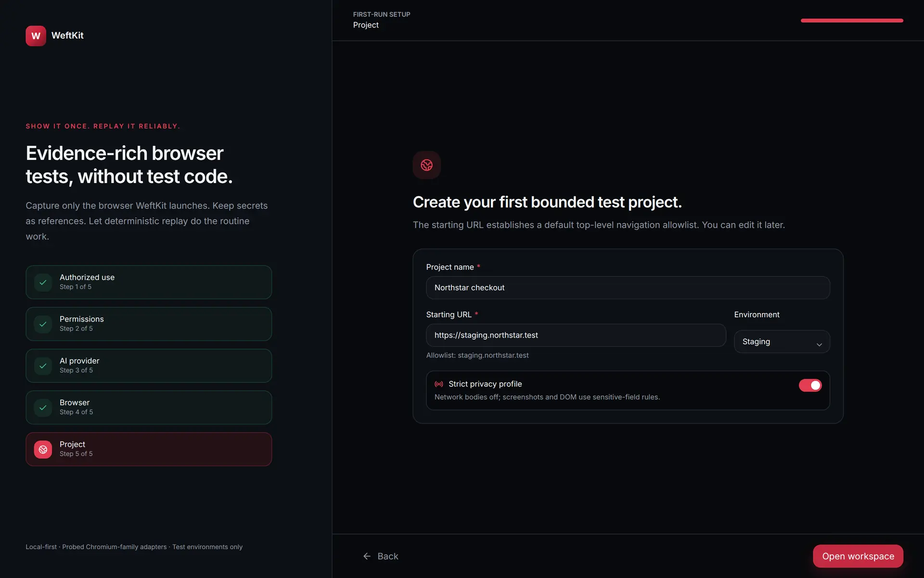Focus the Starting URL input field
Screen dimensions: 924x578
point(576,335)
